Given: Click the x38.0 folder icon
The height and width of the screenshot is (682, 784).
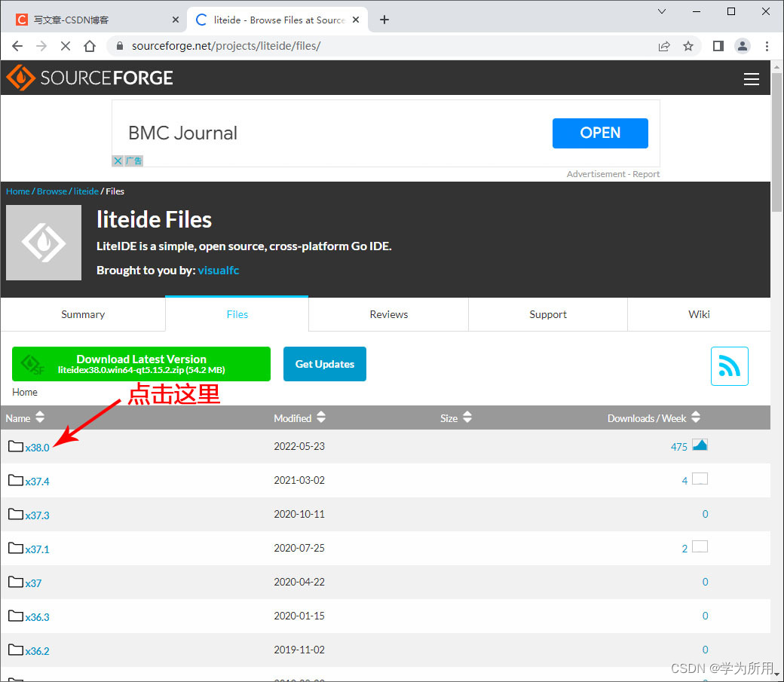Looking at the screenshot, I should pos(16,446).
